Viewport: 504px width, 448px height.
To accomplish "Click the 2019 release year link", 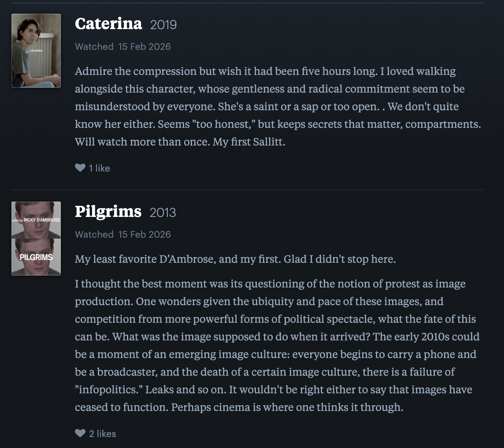I will click(x=163, y=25).
